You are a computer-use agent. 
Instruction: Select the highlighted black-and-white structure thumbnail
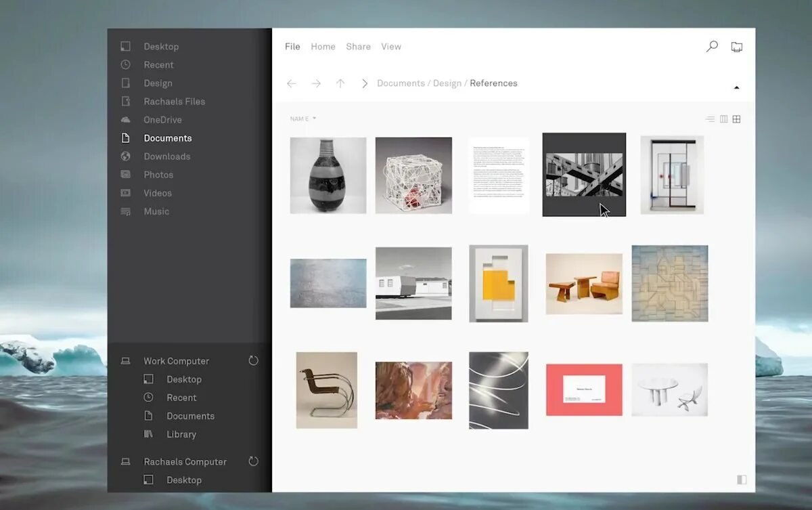pos(584,175)
